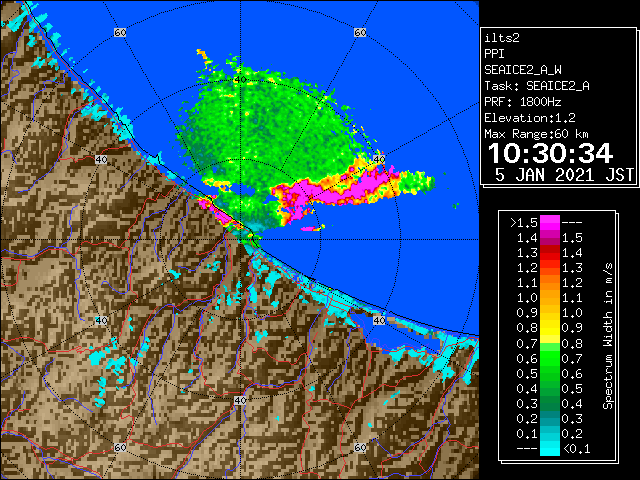This screenshot has width=640, height=480.
Task: Click the large green sea-ice echo region
Action: click(265, 131)
